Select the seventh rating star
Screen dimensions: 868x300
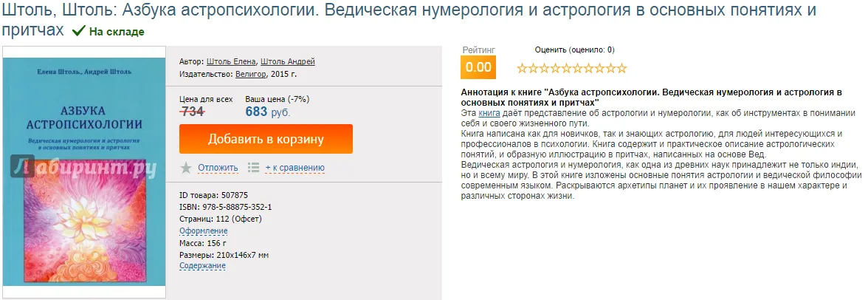[x=588, y=69]
